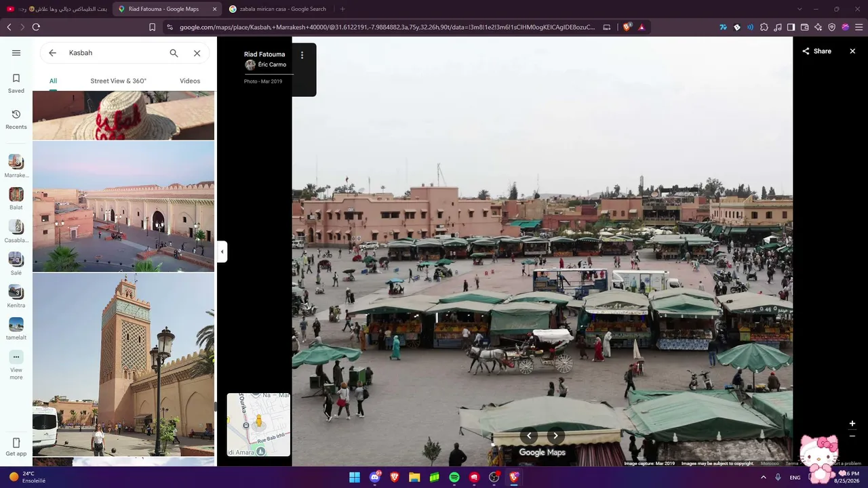Click the browser address bar URL
The width and height of the screenshot is (868, 488).
point(387,27)
